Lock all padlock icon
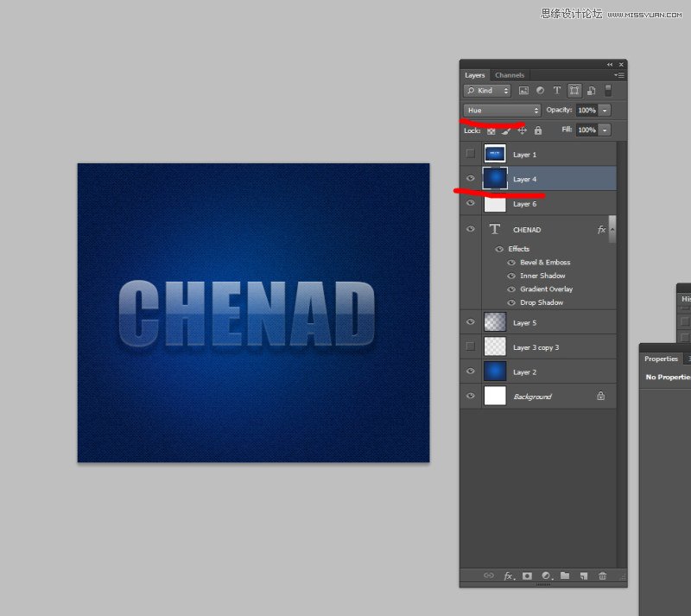 point(538,130)
